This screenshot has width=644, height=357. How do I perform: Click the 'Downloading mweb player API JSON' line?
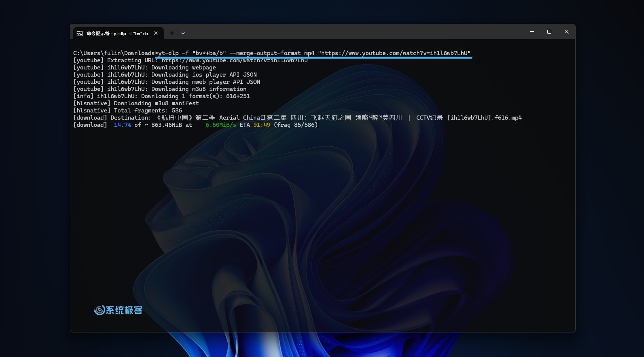[167, 82]
